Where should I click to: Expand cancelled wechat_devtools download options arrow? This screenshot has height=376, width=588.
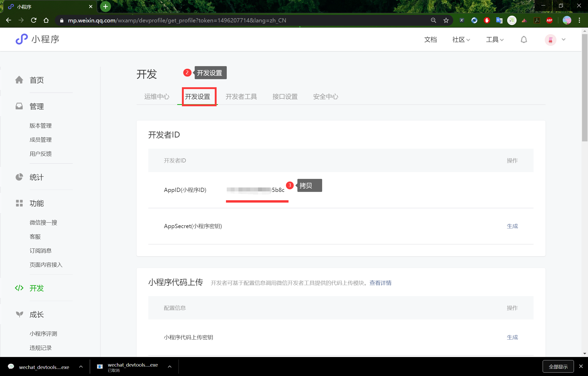point(170,367)
